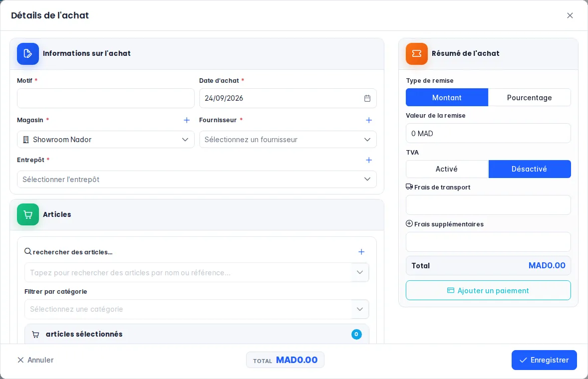Click the building icon in Magasin field
The width and height of the screenshot is (588, 379).
point(26,140)
